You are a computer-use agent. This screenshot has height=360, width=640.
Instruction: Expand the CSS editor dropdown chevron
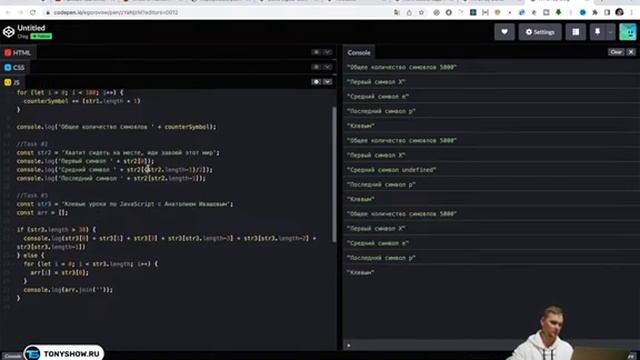pyautogui.click(x=327, y=67)
